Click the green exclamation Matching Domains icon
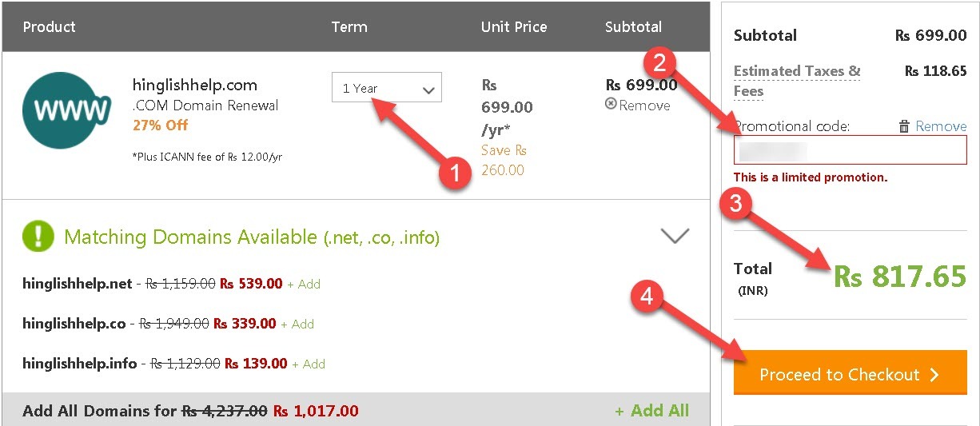The height and width of the screenshot is (426, 980). pos(38,237)
